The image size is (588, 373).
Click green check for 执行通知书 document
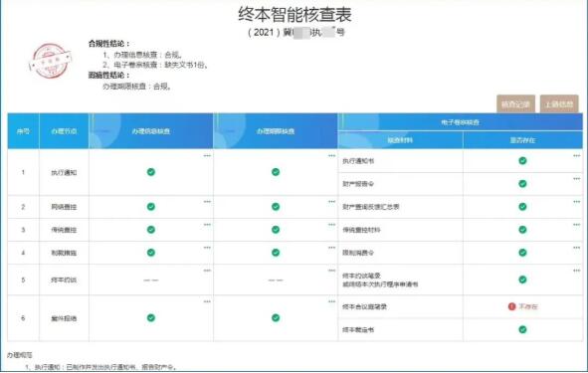[522, 161]
